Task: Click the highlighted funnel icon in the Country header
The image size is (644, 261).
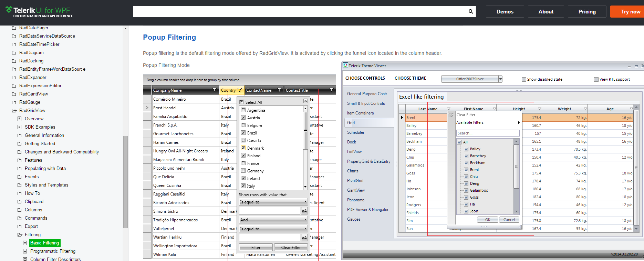Action: coord(240,90)
